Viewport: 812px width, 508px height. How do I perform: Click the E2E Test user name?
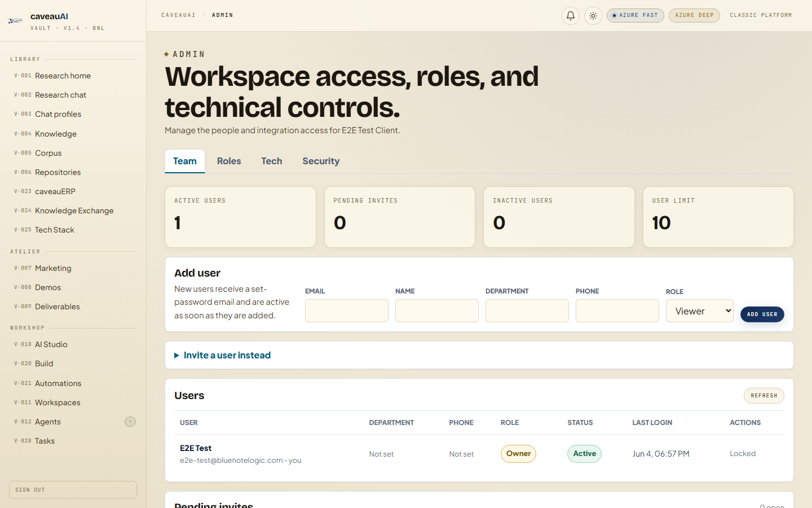tap(196, 448)
